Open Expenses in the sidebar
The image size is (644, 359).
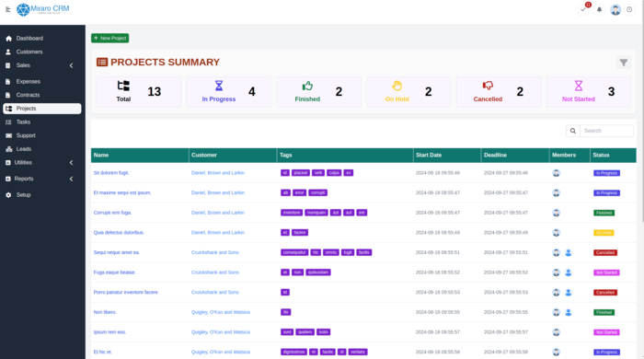click(x=42, y=81)
